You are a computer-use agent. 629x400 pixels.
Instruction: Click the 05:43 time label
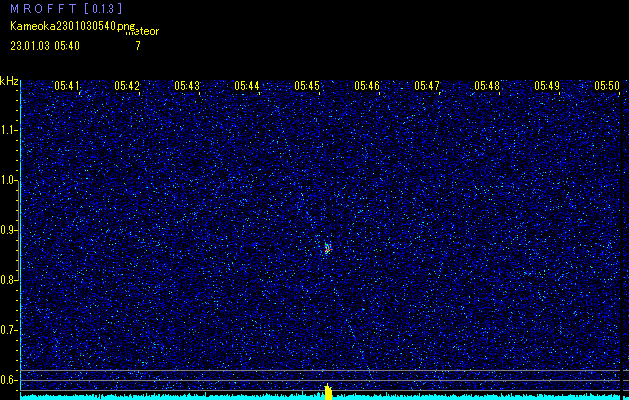[187, 85]
